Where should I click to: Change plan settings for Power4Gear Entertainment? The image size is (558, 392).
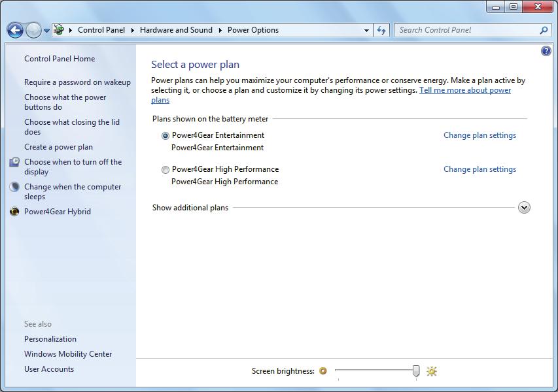click(x=480, y=135)
